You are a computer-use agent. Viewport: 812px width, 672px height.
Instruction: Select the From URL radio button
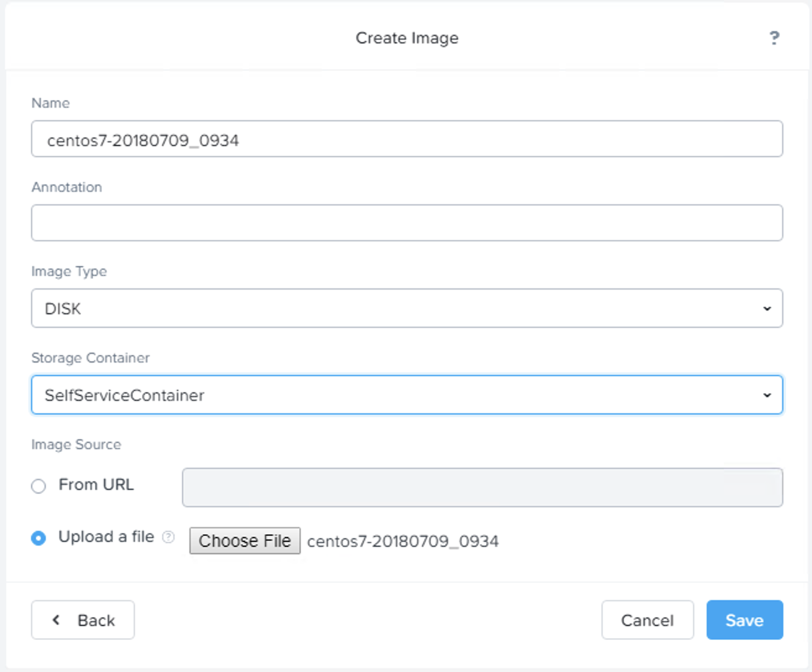38,486
